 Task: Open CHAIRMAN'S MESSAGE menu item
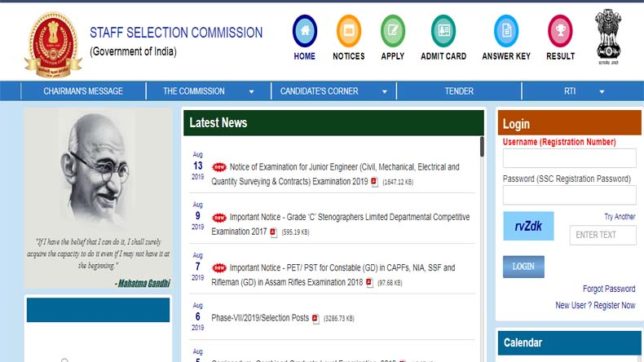[x=83, y=91]
